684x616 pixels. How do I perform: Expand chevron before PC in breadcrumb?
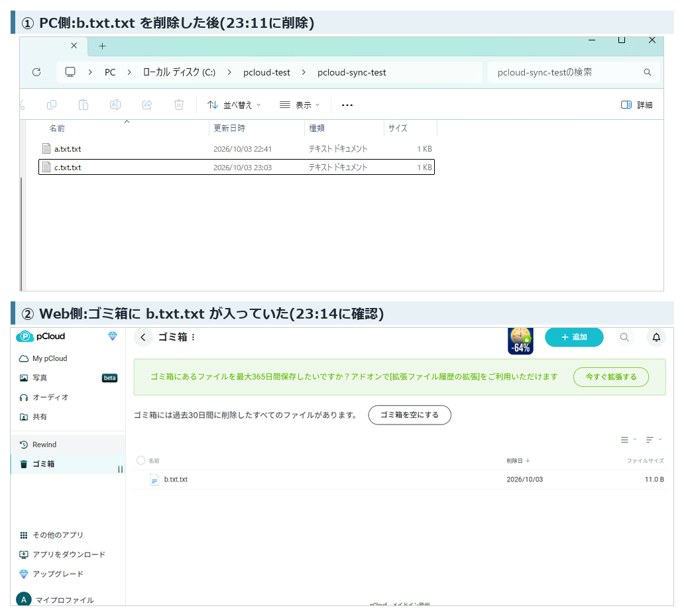tap(90, 72)
